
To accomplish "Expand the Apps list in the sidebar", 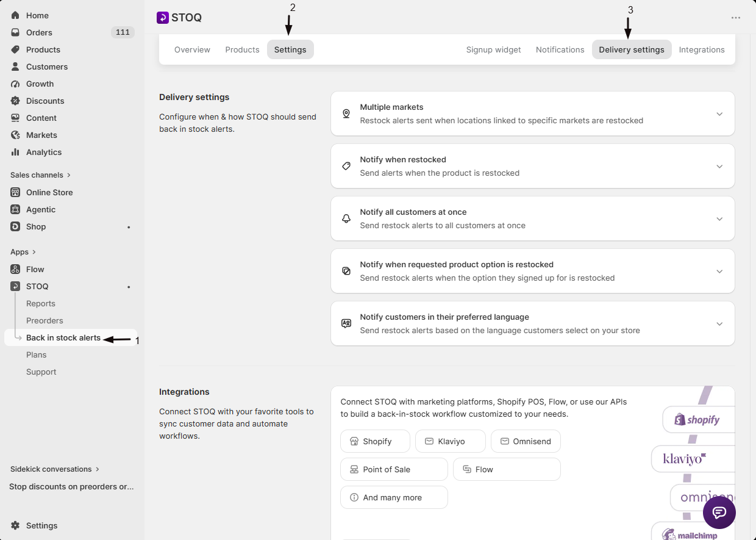I will tap(23, 252).
